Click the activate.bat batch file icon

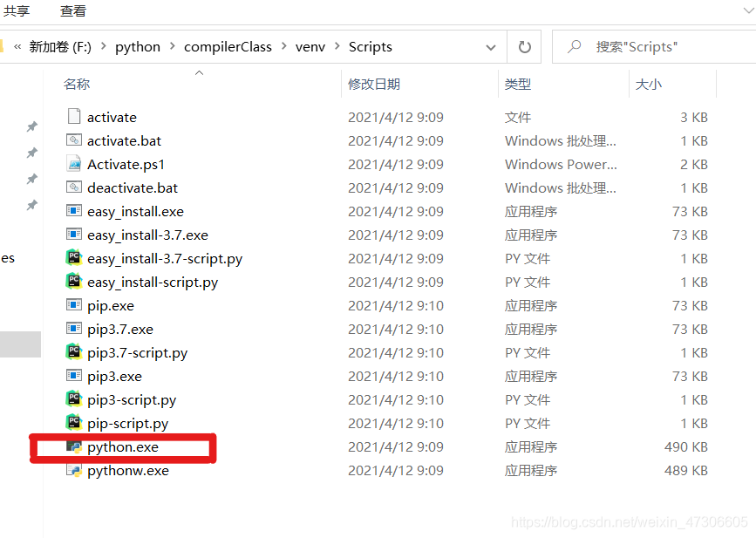tap(73, 140)
